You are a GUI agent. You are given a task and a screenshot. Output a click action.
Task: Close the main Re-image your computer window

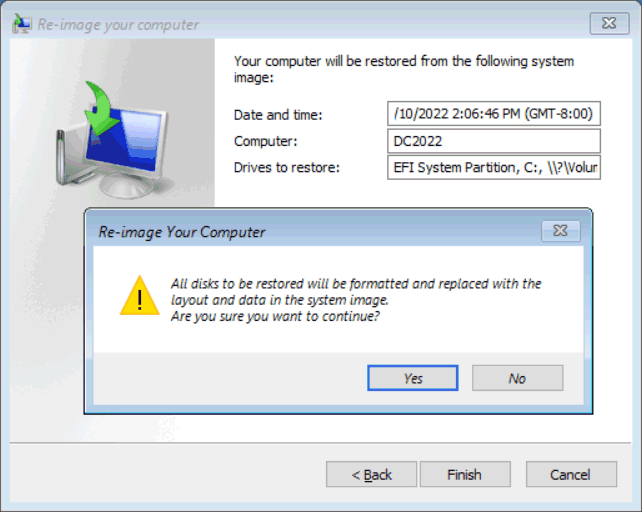click(x=609, y=23)
